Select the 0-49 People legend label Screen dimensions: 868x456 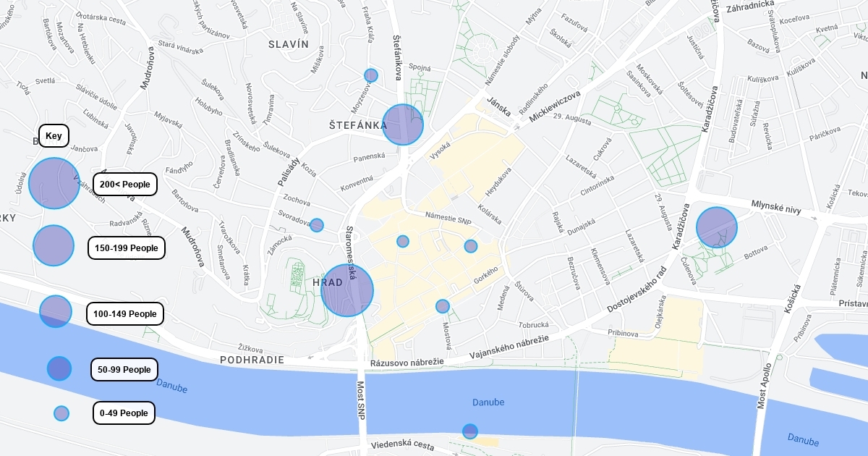click(124, 413)
